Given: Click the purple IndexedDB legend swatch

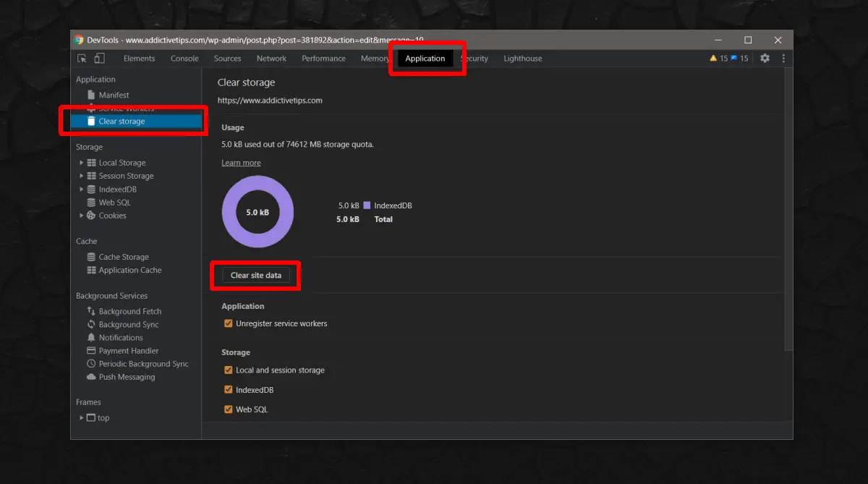Looking at the screenshot, I should 367,205.
